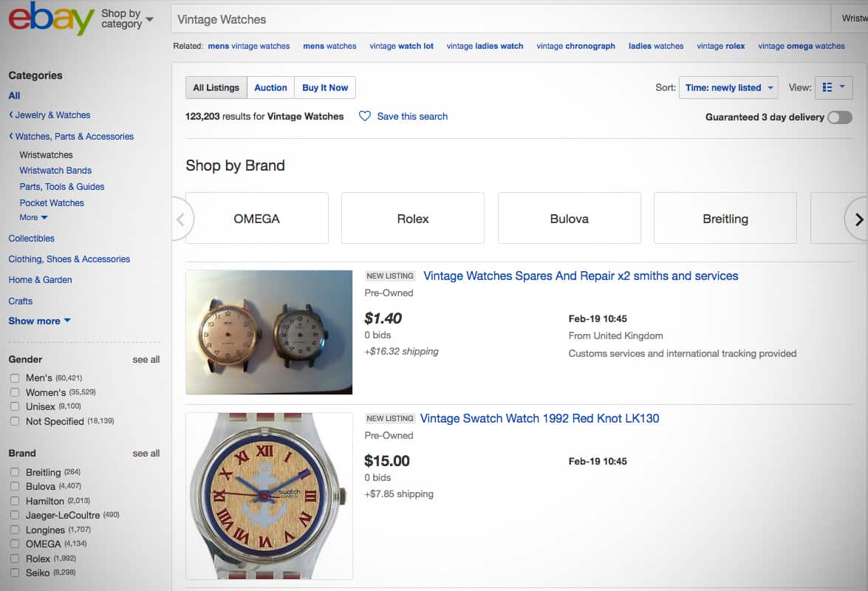
Task: Expand More under Pocket Watches
Action: 30,217
